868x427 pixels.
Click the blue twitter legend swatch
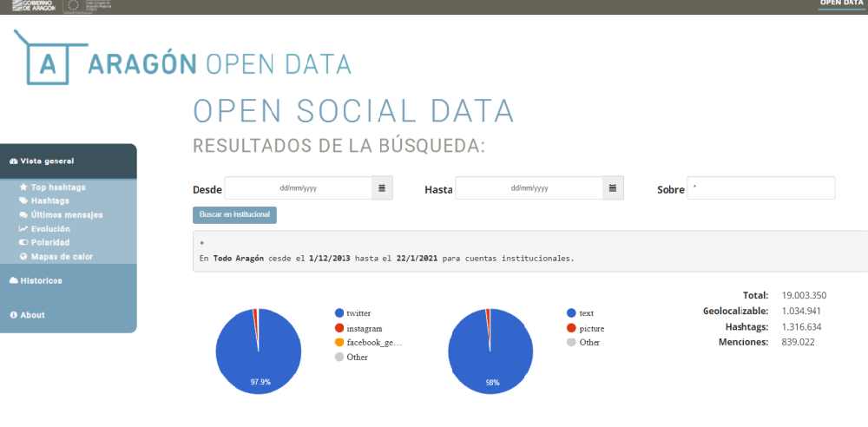coord(339,313)
